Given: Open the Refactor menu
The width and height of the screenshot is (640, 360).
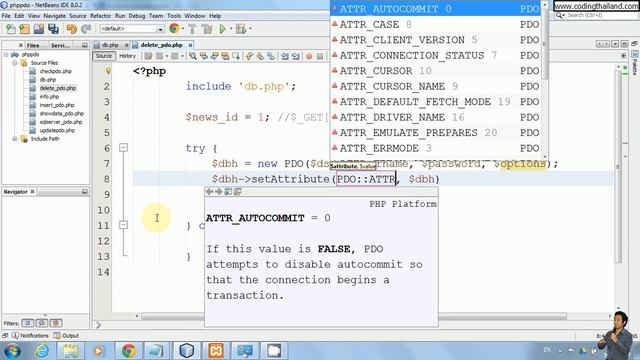Looking at the screenshot, I should (x=100, y=16).
